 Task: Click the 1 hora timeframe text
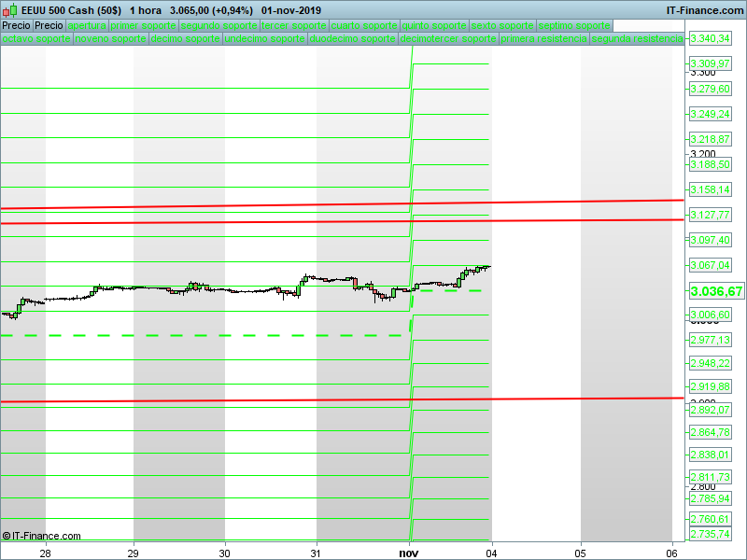click(x=146, y=10)
